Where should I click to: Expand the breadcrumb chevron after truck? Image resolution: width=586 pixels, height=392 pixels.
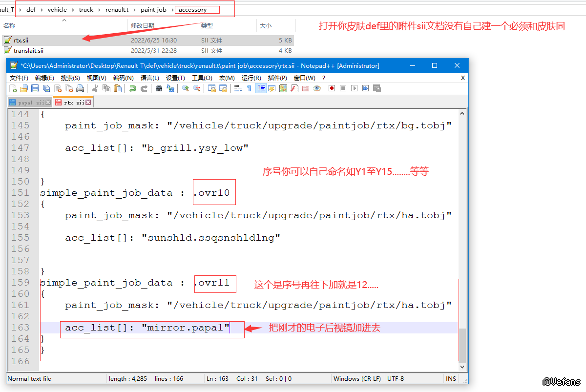[100, 10]
